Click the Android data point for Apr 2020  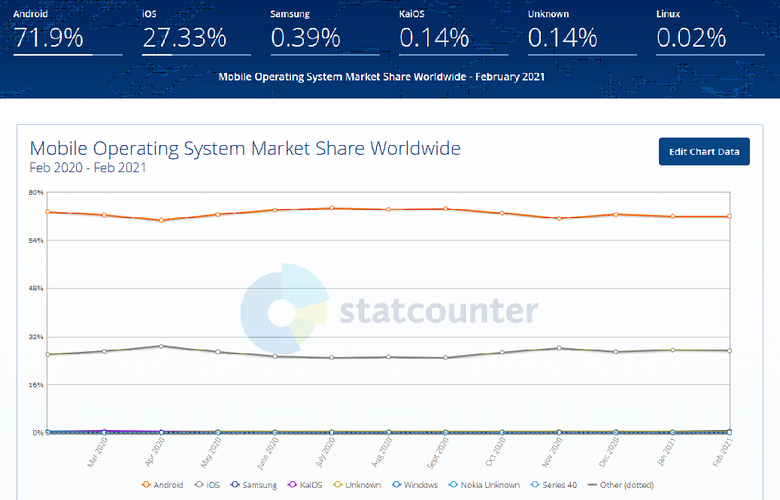[161, 220]
